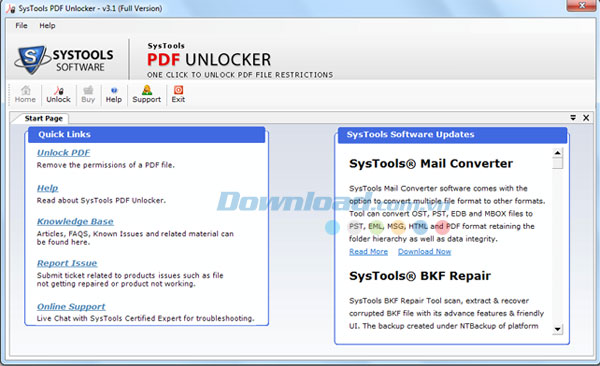Click text 'Read about SysTools PDF Unlocker.'
The image size is (600, 366).
point(101,200)
